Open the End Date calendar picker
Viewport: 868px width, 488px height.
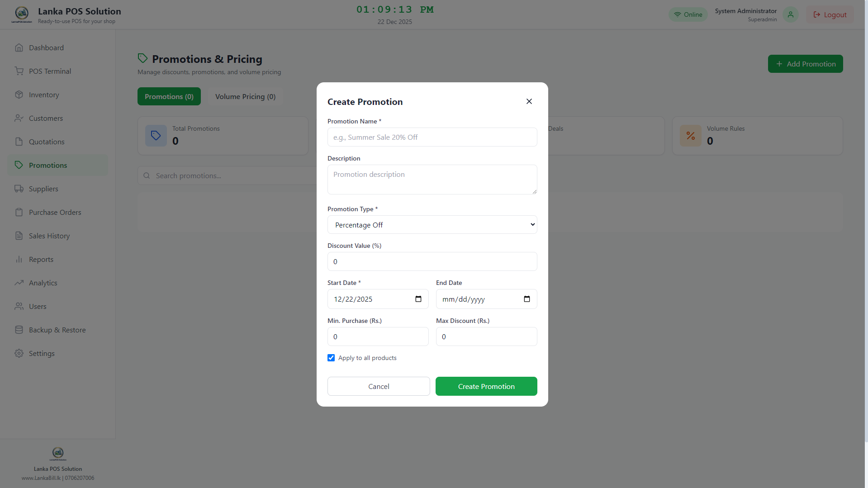point(527,299)
